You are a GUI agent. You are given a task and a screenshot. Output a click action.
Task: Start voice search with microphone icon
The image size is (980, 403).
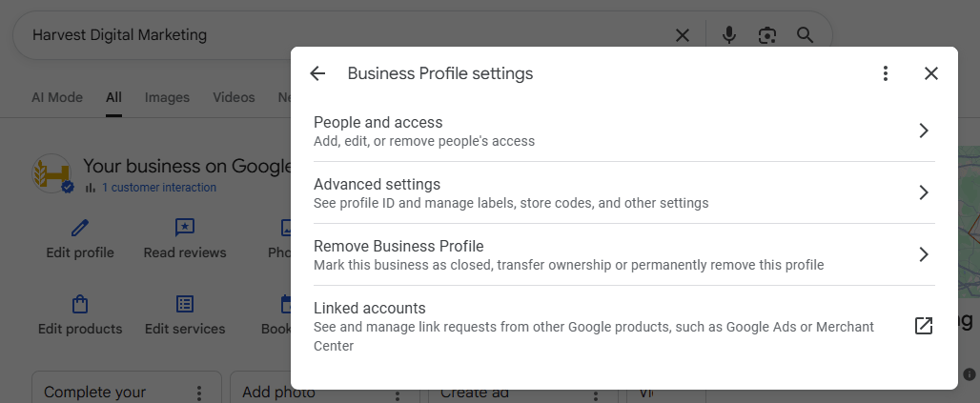click(728, 35)
